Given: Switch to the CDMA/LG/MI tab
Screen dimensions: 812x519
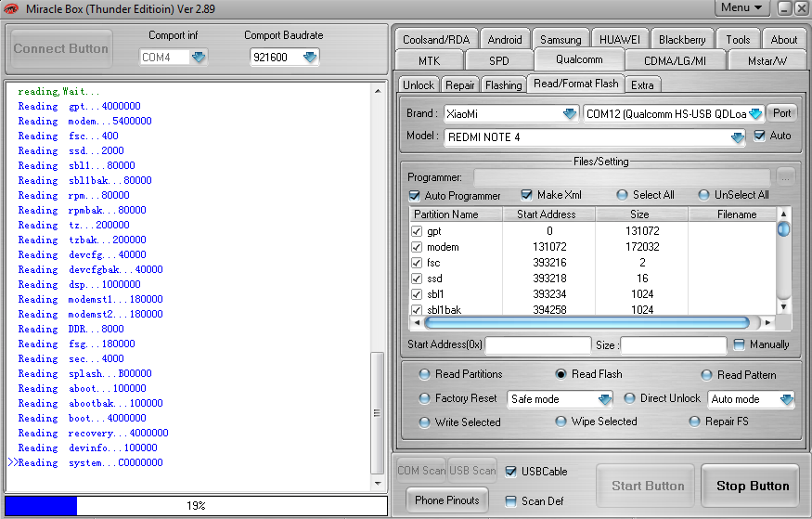Looking at the screenshot, I should coord(675,60).
